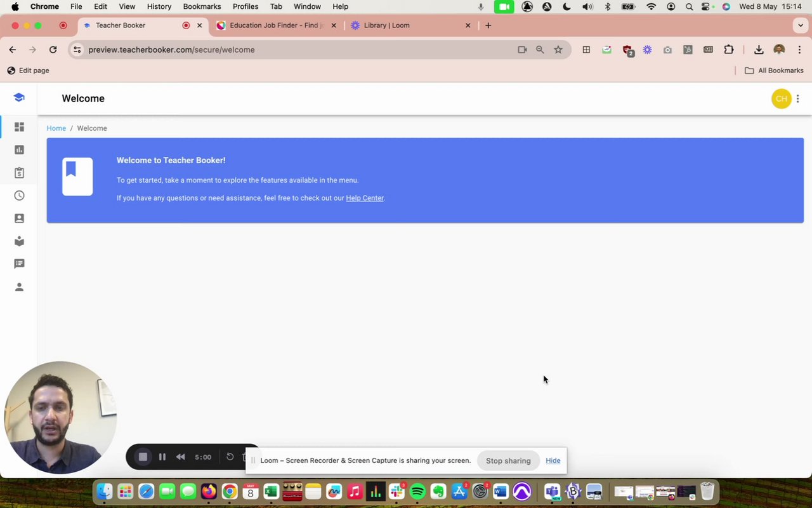
Task: Bookmark this page with the star icon
Action: point(558,50)
